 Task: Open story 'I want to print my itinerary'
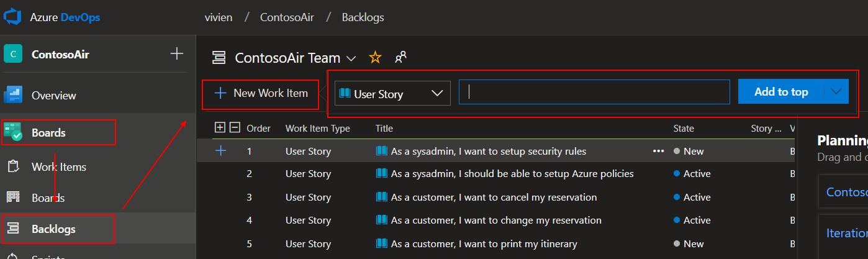pos(484,243)
